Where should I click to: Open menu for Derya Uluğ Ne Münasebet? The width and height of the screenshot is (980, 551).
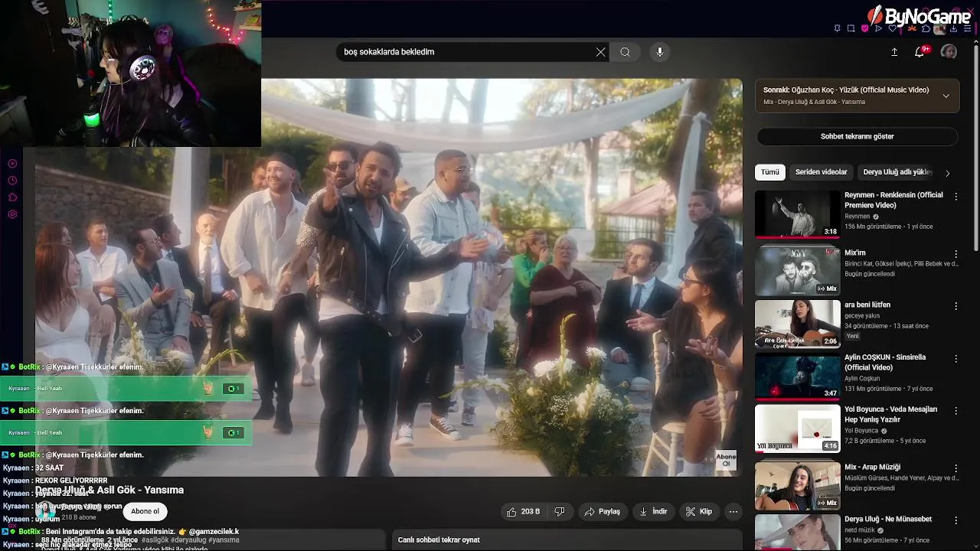[955, 520]
